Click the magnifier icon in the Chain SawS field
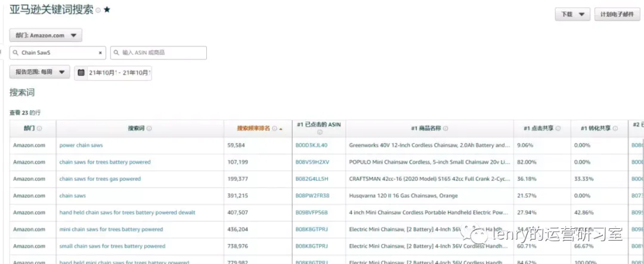644x264 pixels. [15, 53]
